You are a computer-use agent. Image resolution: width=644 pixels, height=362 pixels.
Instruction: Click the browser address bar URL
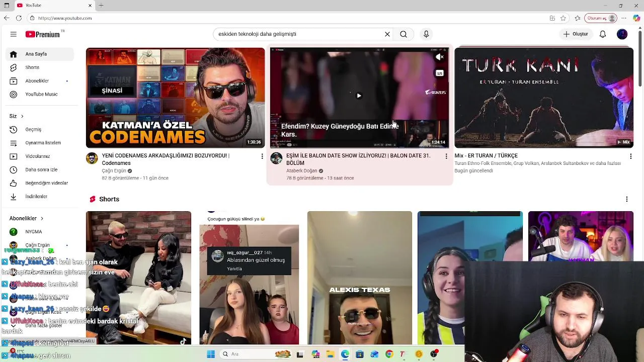65,18
